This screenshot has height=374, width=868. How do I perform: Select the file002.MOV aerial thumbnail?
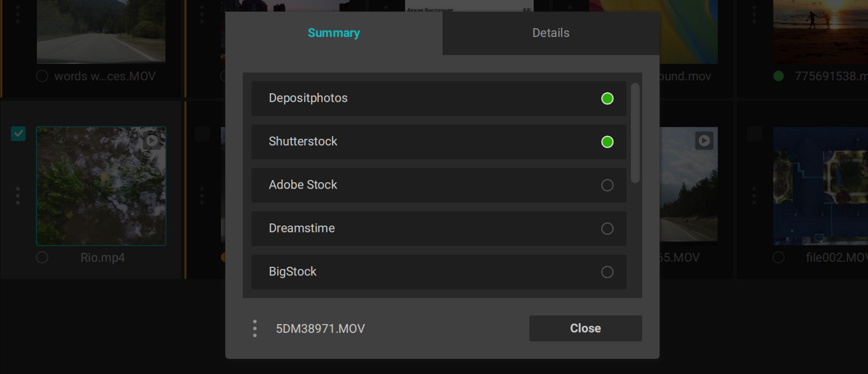pos(819,186)
